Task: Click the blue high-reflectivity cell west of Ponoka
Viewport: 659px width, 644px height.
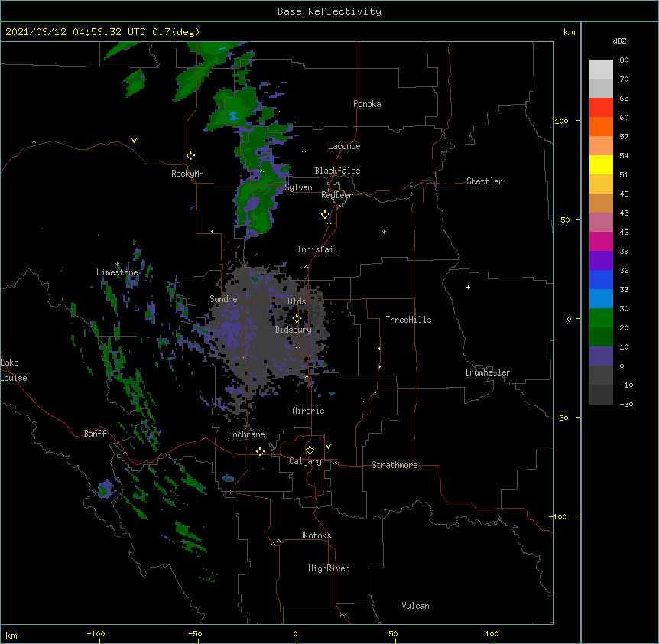Action: point(234,115)
